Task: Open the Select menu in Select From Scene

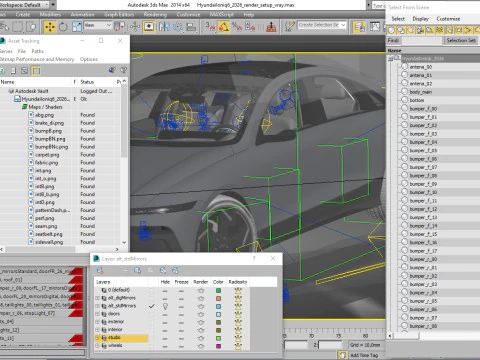Action: pos(398,19)
